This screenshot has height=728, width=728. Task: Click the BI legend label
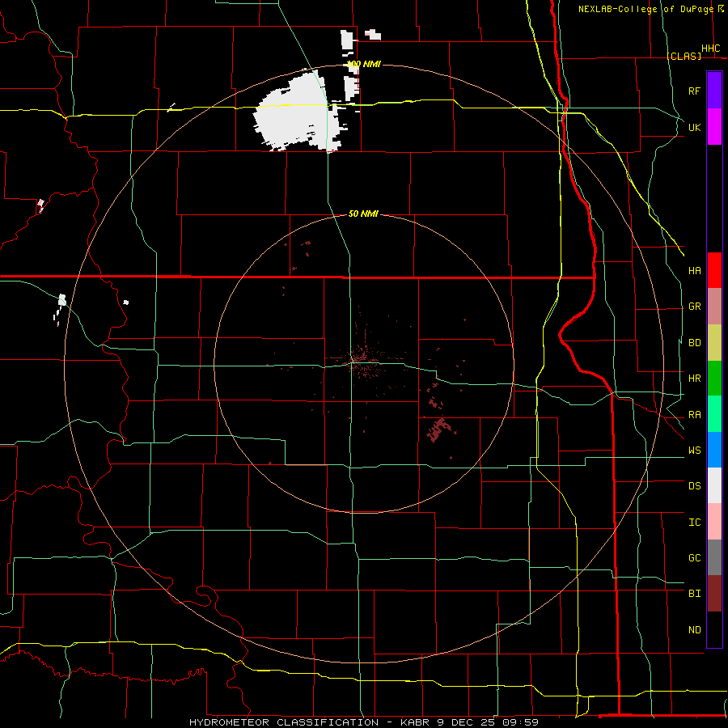(694, 594)
